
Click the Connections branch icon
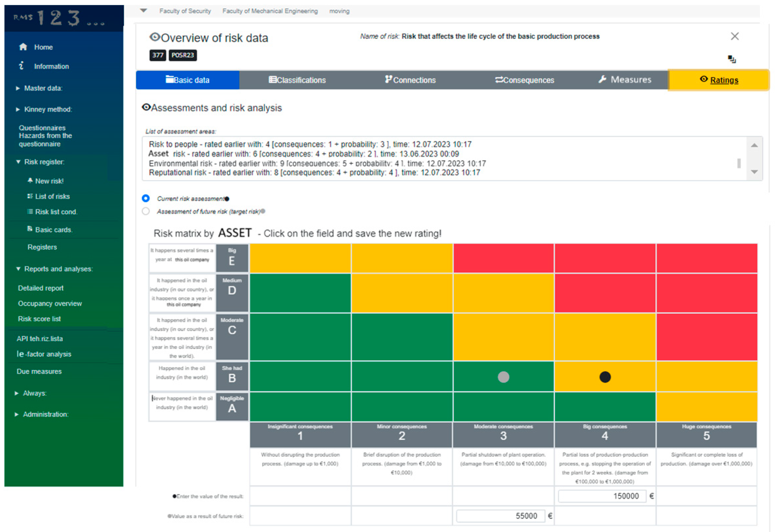click(388, 79)
